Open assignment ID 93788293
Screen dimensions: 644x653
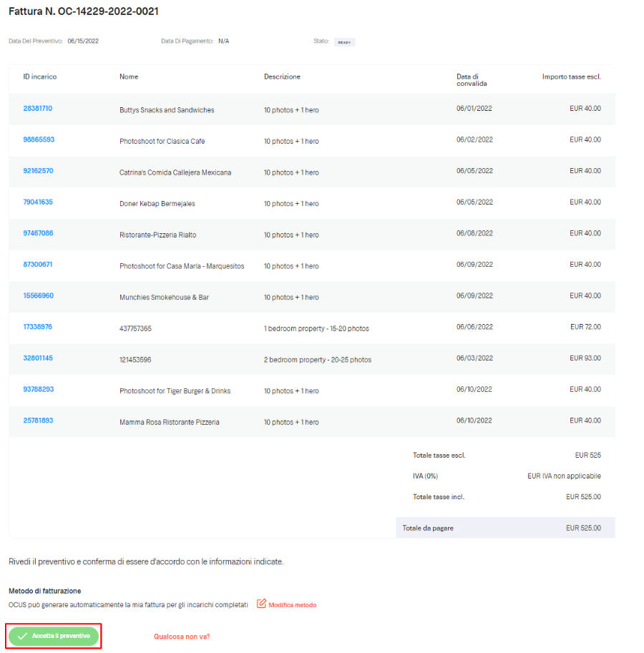pos(39,389)
